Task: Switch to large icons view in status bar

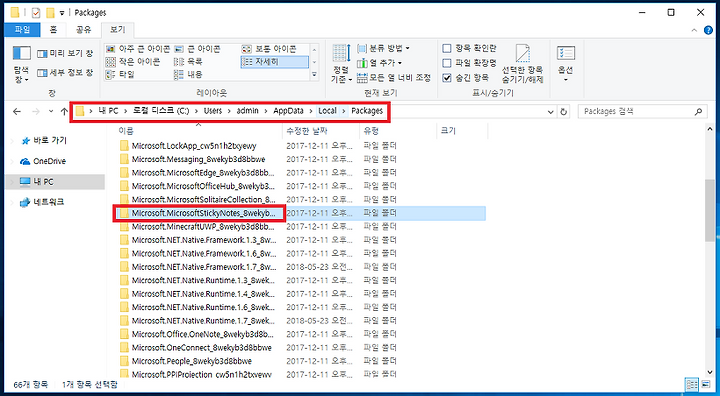Action: pos(707,385)
